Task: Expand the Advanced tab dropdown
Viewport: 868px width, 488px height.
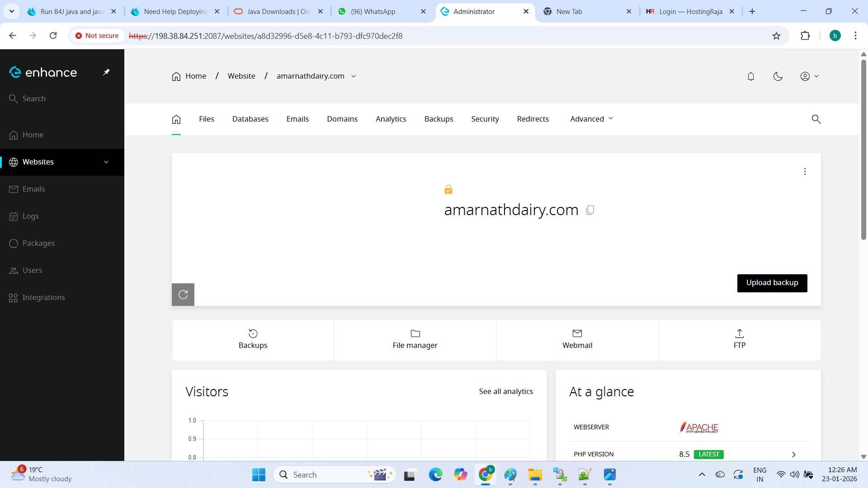Action: click(x=591, y=119)
